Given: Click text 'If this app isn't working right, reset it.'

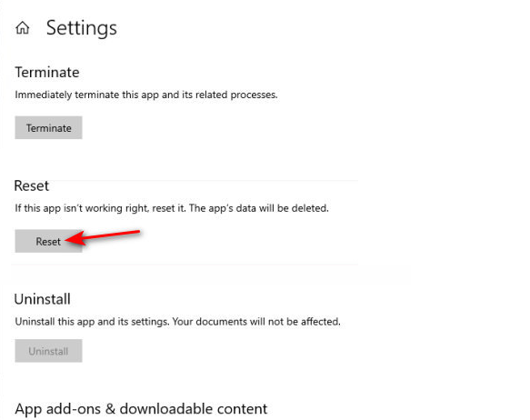Looking at the screenshot, I should tap(100, 208).
